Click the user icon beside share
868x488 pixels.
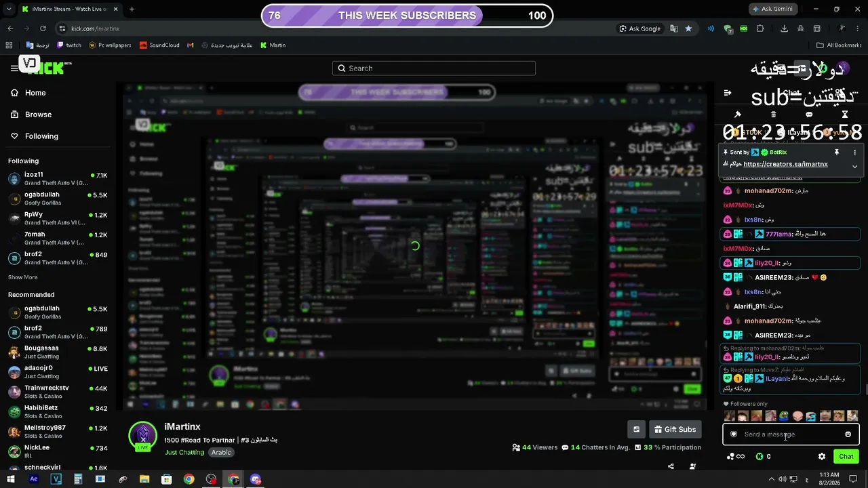pyautogui.click(x=692, y=466)
